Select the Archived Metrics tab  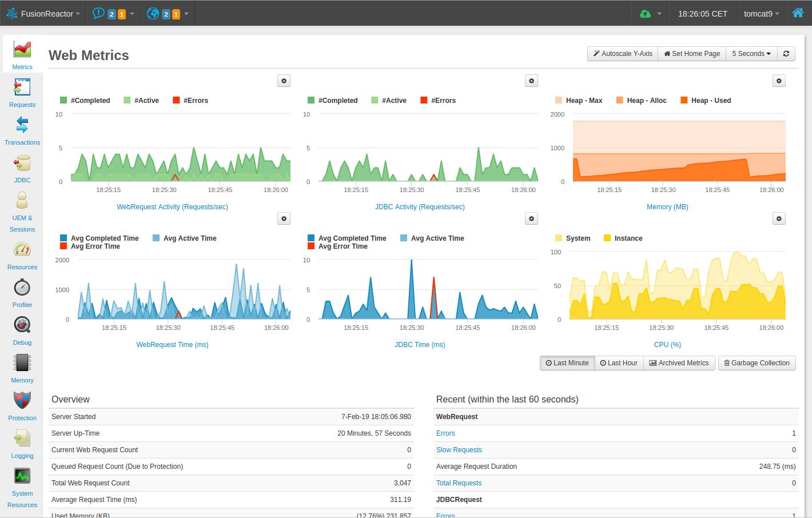pos(679,363)
